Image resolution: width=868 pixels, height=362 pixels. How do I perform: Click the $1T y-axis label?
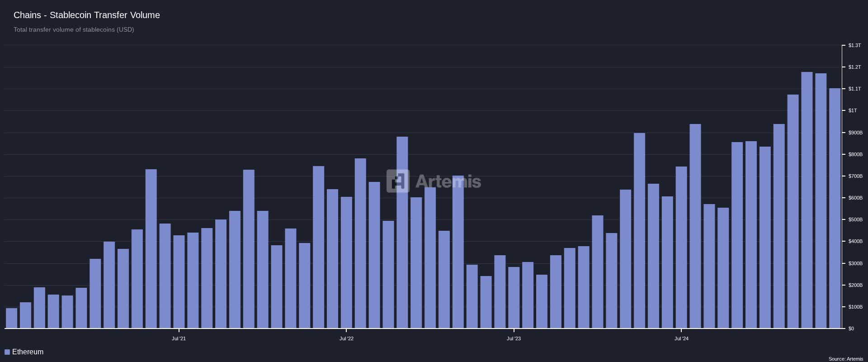click(x=853, y=110)
